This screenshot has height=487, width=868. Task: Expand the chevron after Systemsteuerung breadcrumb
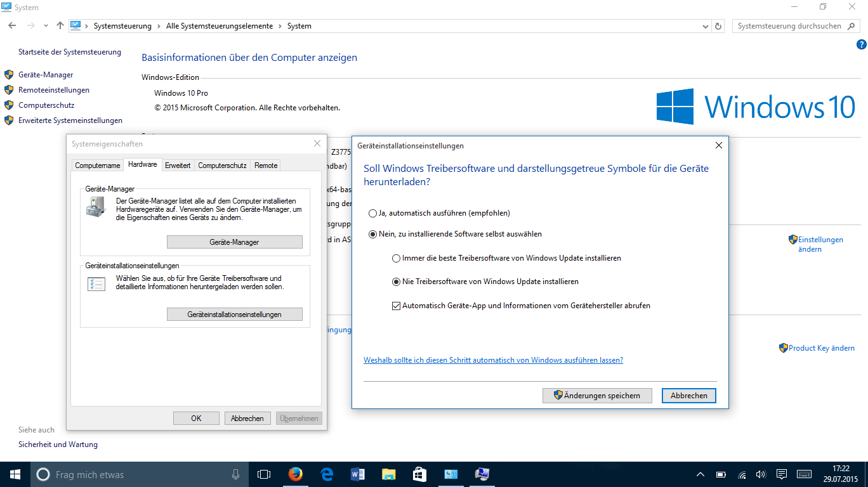(x=159, y=26)
